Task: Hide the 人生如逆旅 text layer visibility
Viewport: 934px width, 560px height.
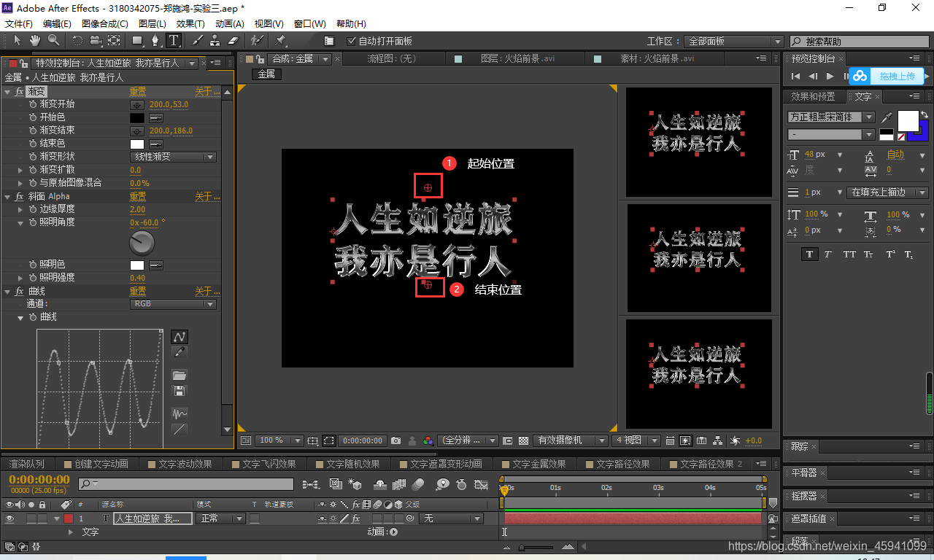Action: click(11, 518)
